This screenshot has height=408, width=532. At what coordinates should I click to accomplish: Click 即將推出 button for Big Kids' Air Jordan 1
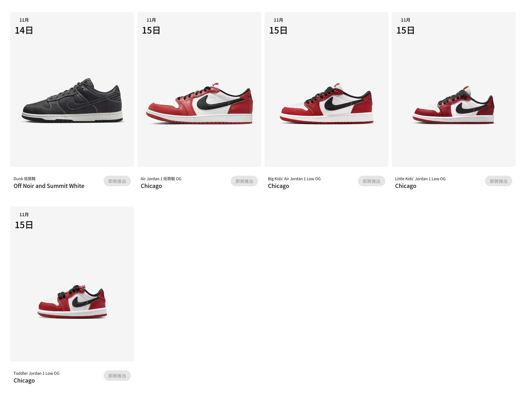[x=372, y=181]
